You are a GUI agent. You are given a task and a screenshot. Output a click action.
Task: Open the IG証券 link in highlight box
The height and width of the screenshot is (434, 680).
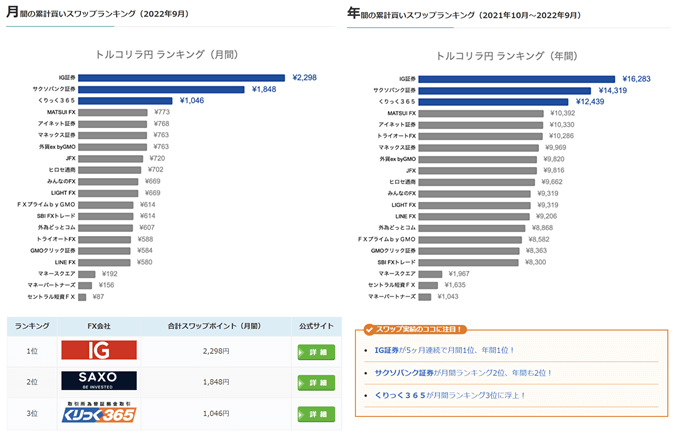pyautogui.click(x=386, y=350)
